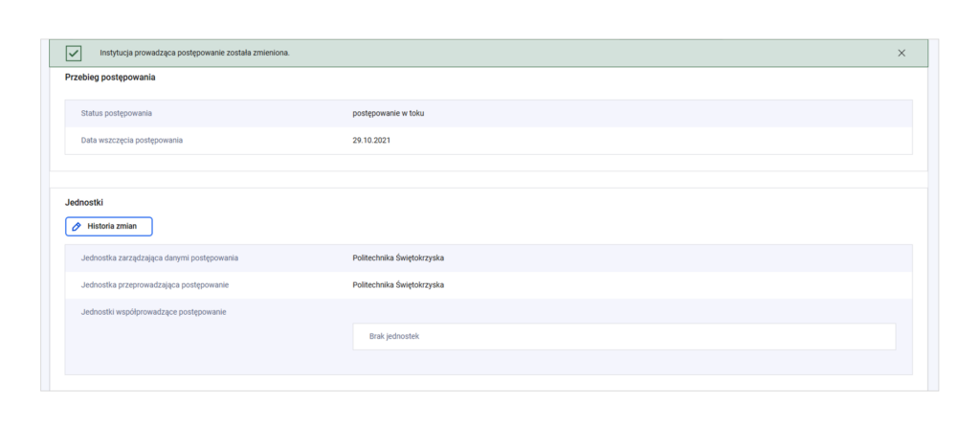The width and height of the screenshot is (980, 425).
Task: Select the Przebieg postępowania section heading
Action: [x=110, y=77]
